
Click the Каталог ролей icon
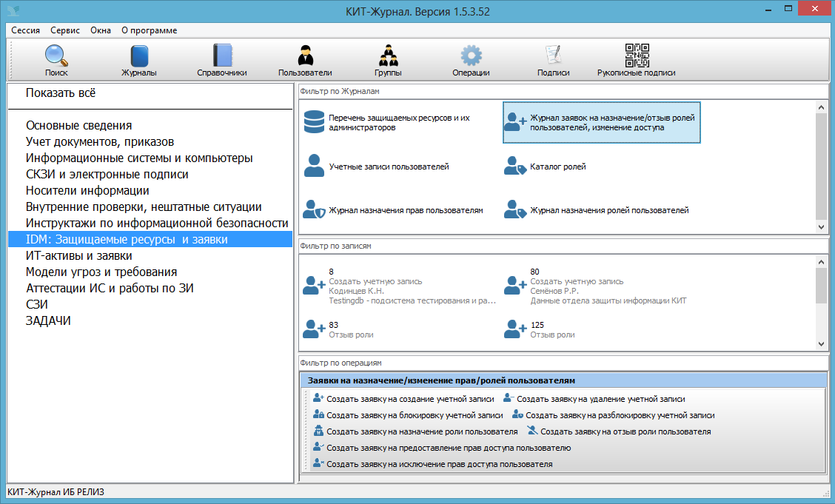tap(515, 166)
